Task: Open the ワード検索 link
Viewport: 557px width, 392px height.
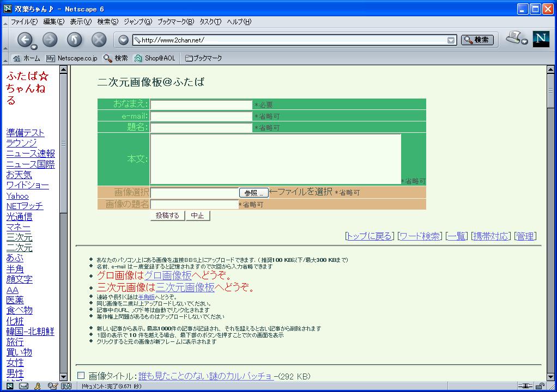Action: pos(419,236)
